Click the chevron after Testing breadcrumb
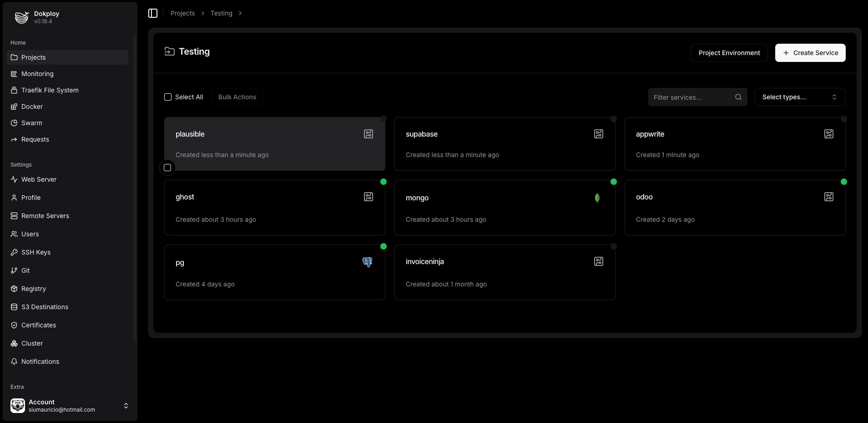Screen dimensions: 868x423 tap(240, 13)
